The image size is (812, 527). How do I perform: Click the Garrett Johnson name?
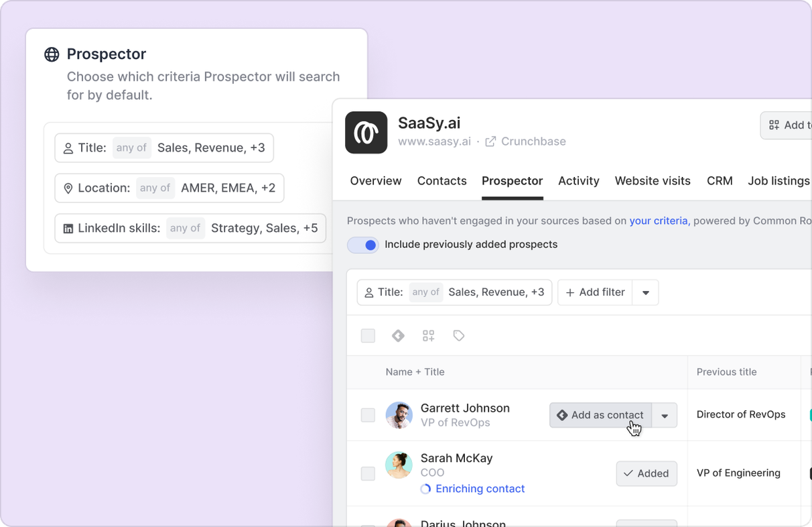[465, 408]
